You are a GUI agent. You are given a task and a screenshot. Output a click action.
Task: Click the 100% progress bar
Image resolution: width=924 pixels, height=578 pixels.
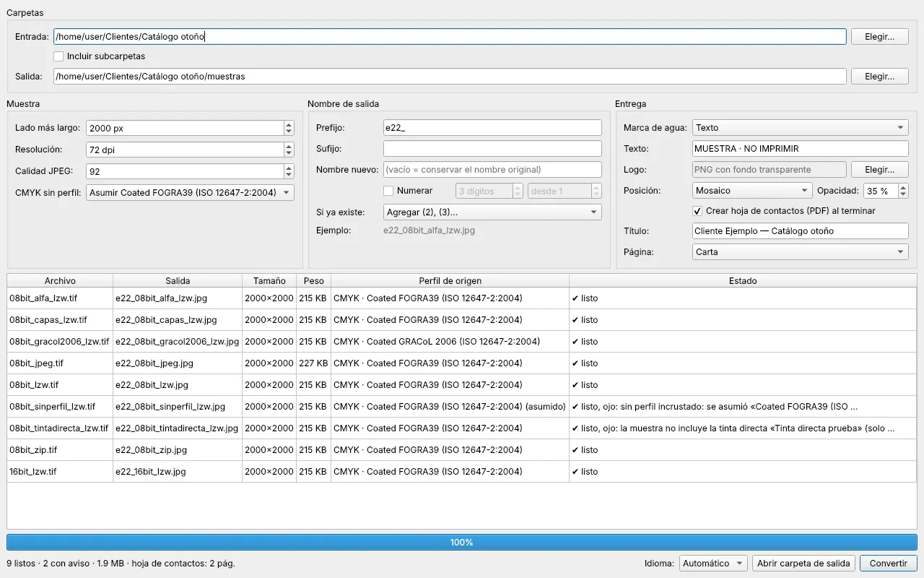462,543
